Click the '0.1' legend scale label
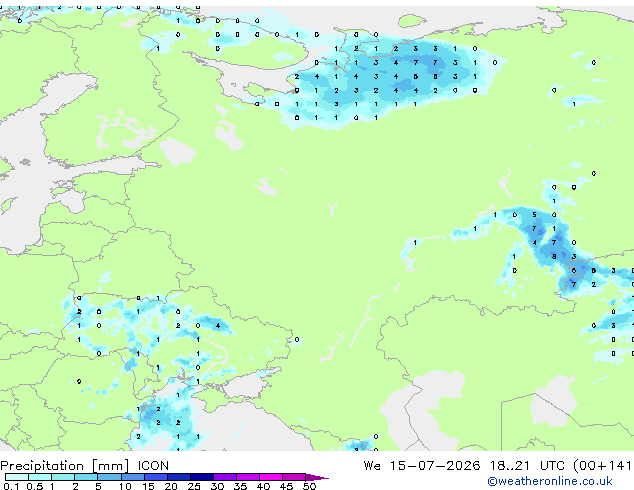This screenshot has height=490, width=634. [x=11, y=486]
